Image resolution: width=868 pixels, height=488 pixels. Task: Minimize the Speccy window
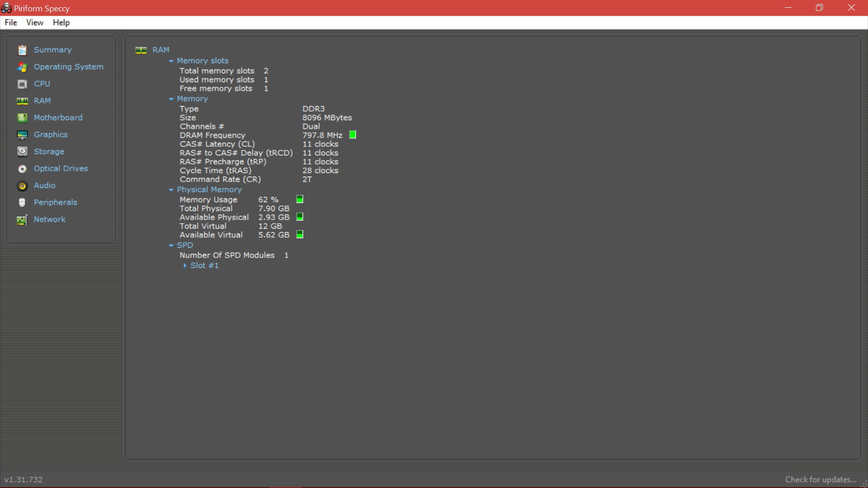tap(788, 8)
